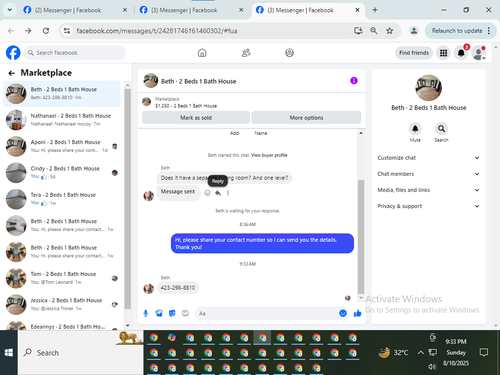Expand Customize chat section

(429, 158)
